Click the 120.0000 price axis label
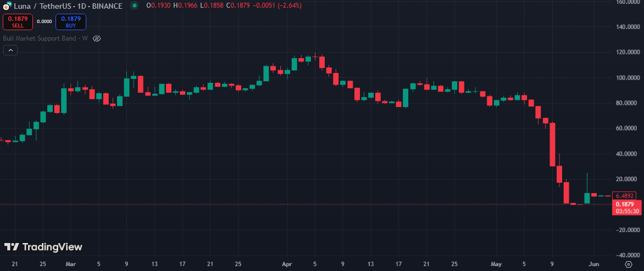The image size is (644, 271). 628,52
